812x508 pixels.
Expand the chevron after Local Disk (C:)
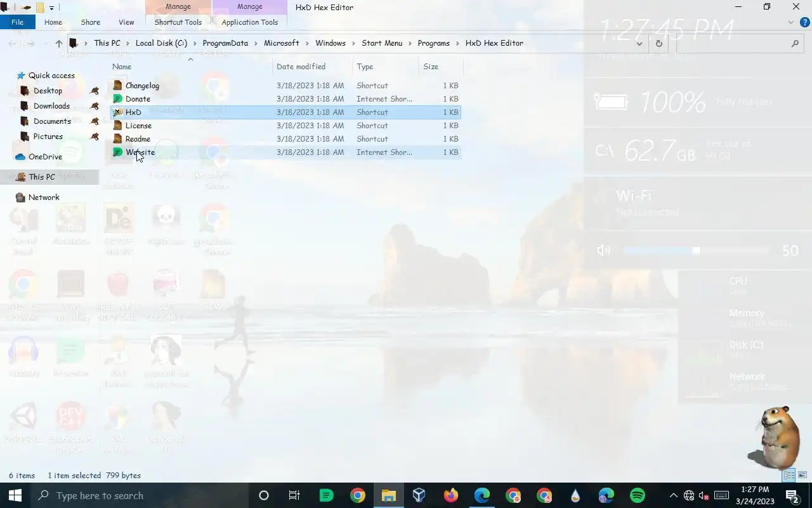pos(195,43)
